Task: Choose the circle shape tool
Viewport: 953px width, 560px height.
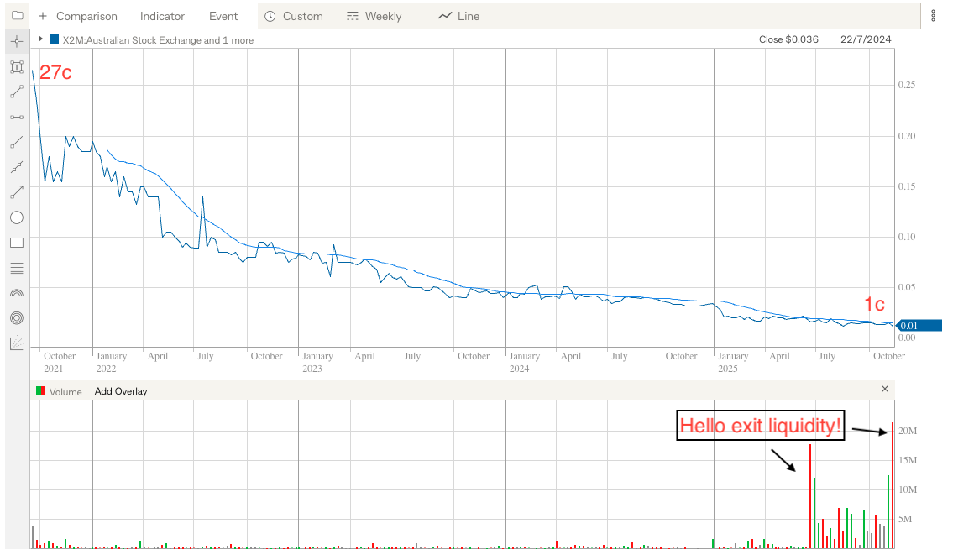Action: [17, 217]
